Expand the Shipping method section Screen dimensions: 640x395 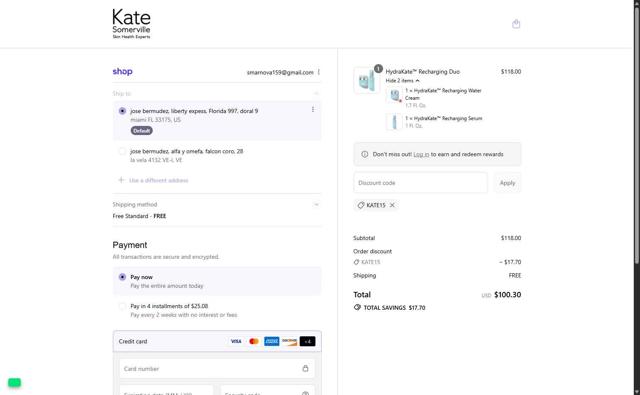point(316,204)
